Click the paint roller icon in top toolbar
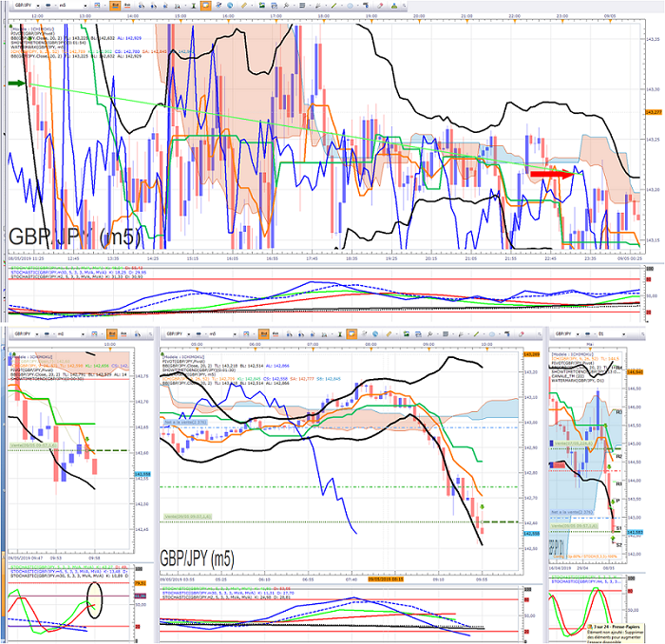Viewport: 665px width, 644px height. (x=366, y=6)
